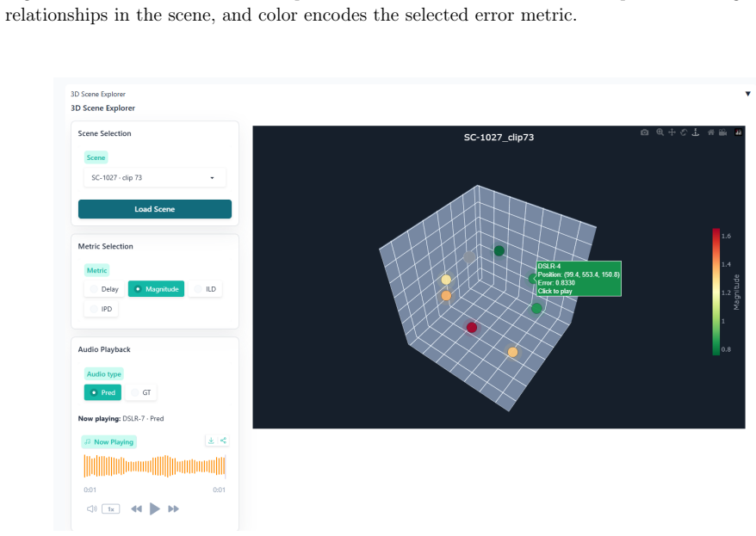The image size is (756, 536).
Task: Select the Delay metric radio
Action: pyautogui.click(x=104, y=289)
